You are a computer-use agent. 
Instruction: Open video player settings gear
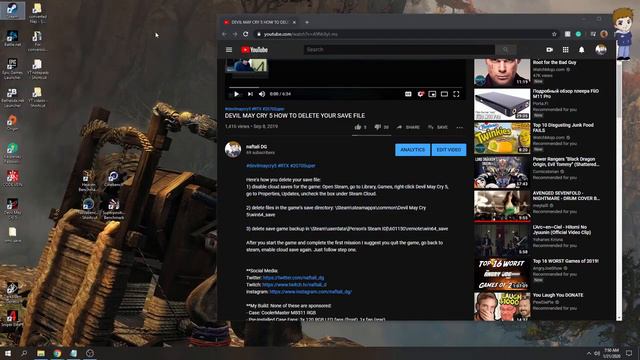tap(420, 94)
